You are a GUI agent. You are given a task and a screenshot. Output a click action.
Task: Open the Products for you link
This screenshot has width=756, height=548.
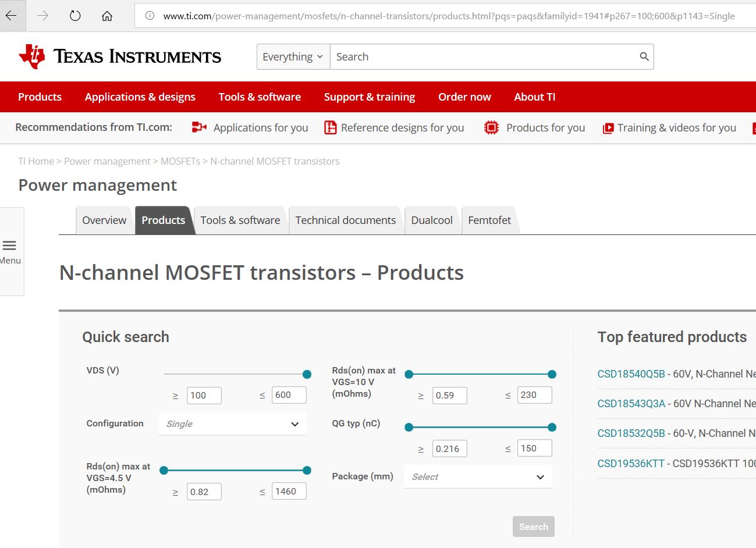pyautogui.click(x=546, y=127)
